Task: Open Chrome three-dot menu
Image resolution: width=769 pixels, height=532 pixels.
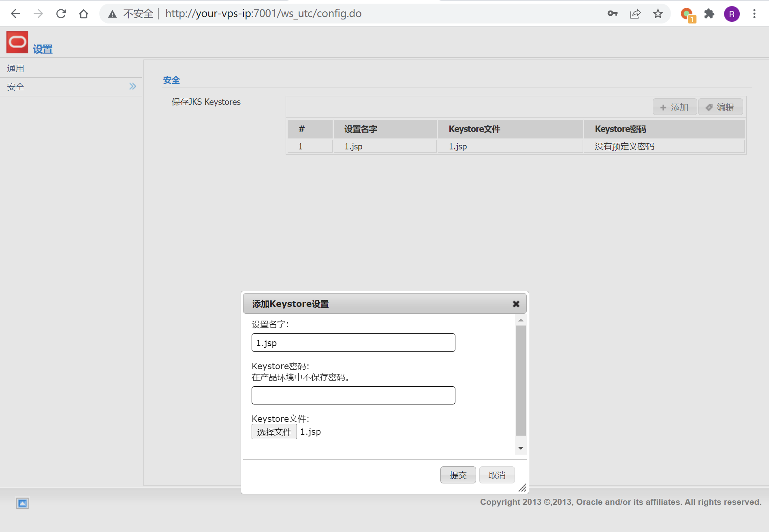Action: click(x=754, y=14)
